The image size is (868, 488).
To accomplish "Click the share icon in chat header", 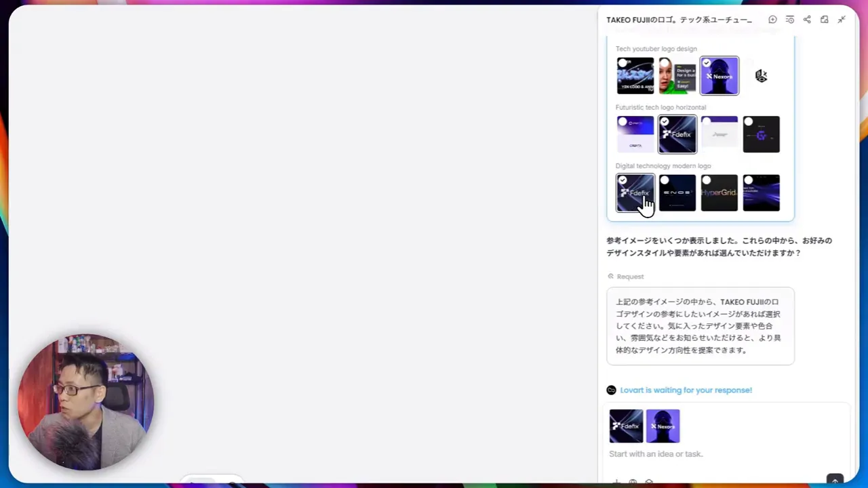I will (x=807, y=20).
